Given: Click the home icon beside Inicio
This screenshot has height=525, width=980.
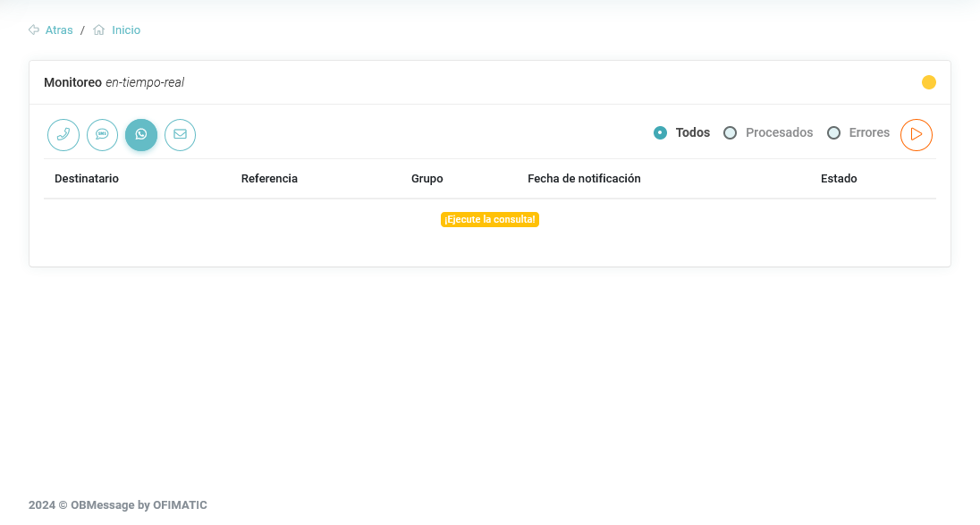Looking at the screenshot, I should click(99, 30).
